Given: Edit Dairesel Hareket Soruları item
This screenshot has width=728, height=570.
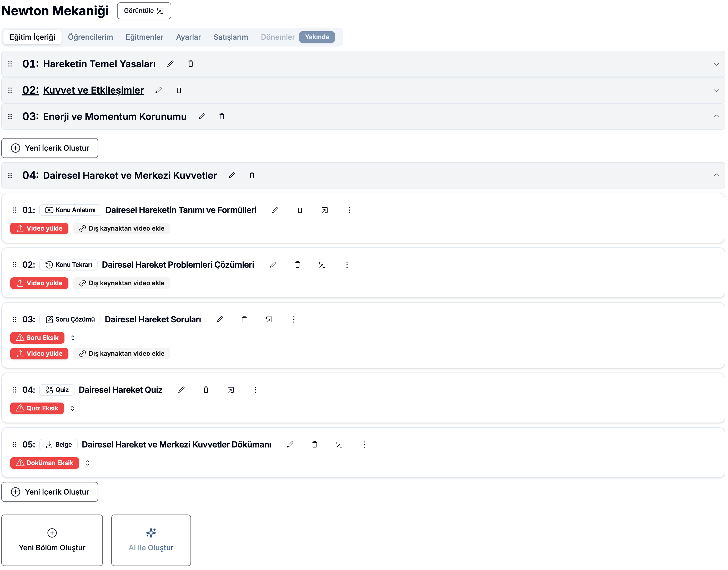Looking at the screenshot, I should tap(220, 319).
